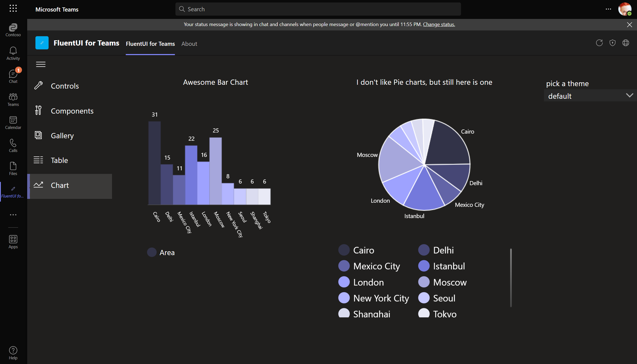
Task: Open the Controls section
Action: [65, 86]
